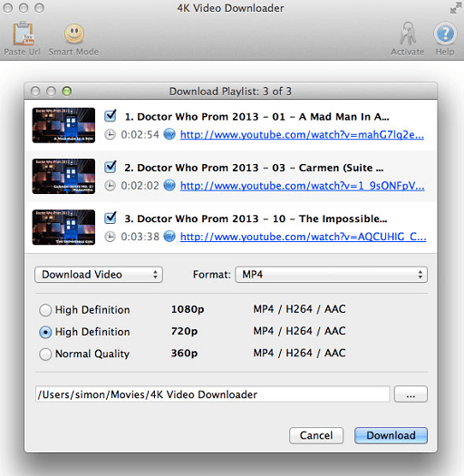
Task: Click clock icon next to 0:02:54 duration
Action: click(x=110, y=134)
